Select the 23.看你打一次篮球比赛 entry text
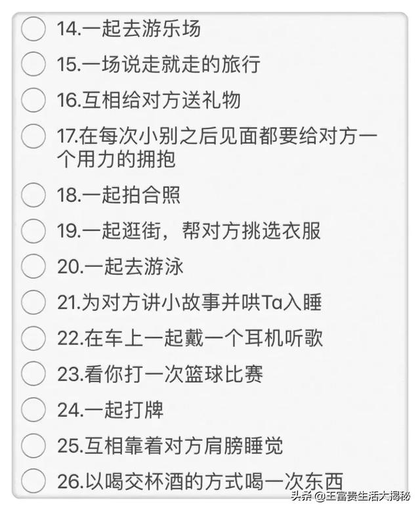This screenshot has width=420, height=511. pos(160,374)
